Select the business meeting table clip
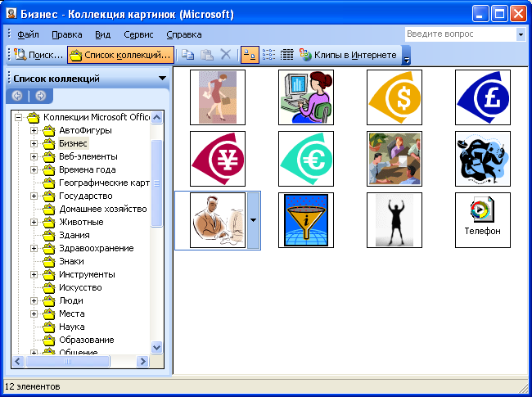This screenshot has height=397, width=532. pos(394,159)
